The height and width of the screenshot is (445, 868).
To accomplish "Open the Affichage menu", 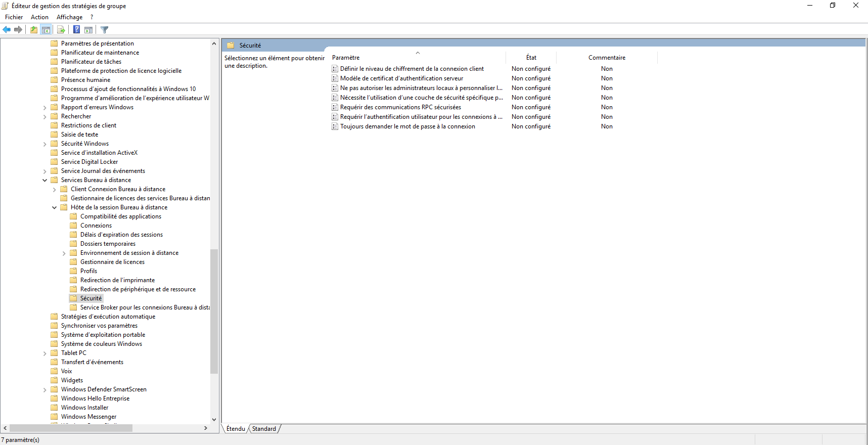I will tap(69, 17).
